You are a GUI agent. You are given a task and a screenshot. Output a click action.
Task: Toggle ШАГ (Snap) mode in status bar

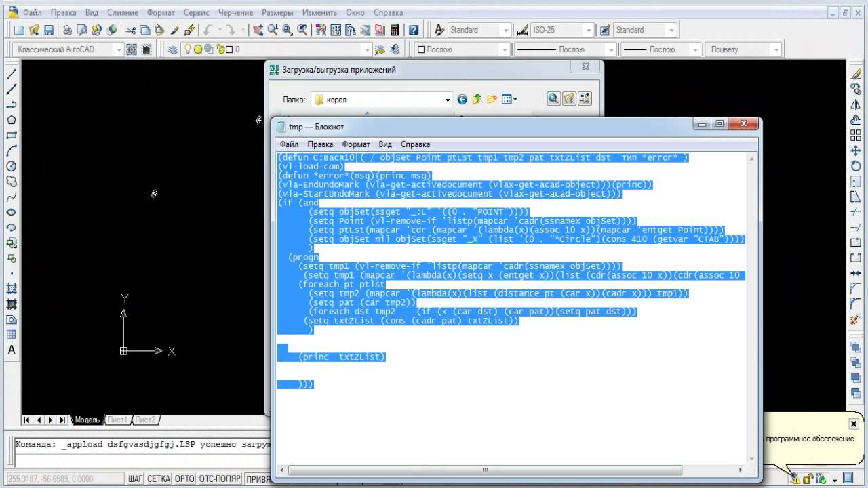(x=136, y=479)
